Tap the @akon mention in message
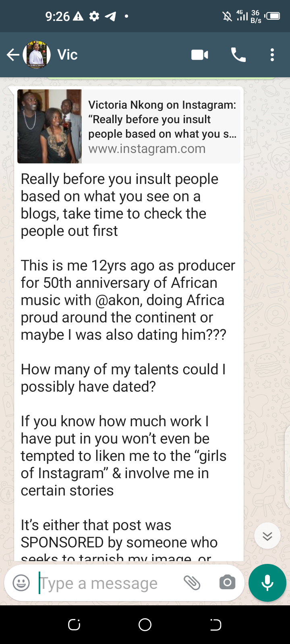Screen dimensions: 290x644 pos(118,300)
